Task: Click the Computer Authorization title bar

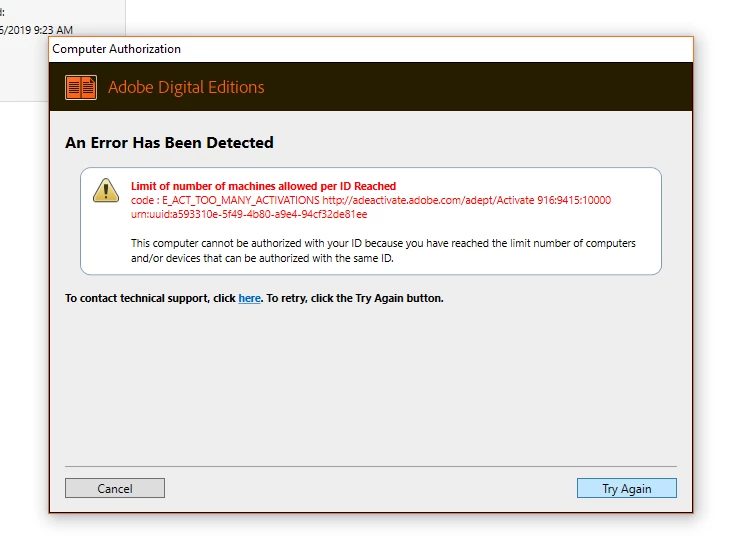Action: 371,49
